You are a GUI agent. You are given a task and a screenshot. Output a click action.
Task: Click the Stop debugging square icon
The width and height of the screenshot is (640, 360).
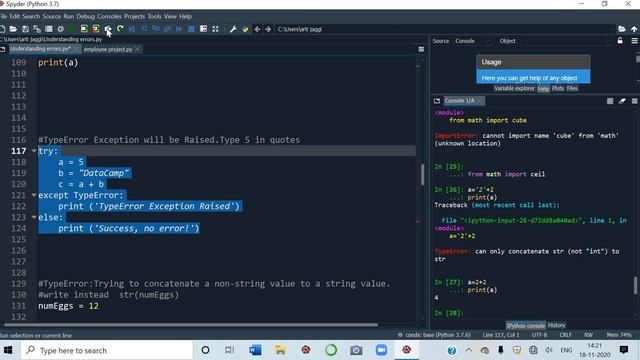click(191, 29)
